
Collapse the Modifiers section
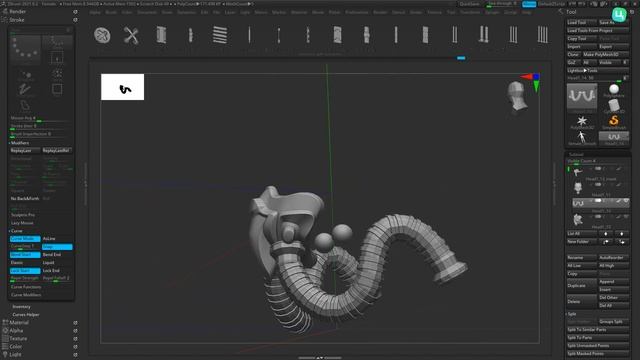[19, 143]
